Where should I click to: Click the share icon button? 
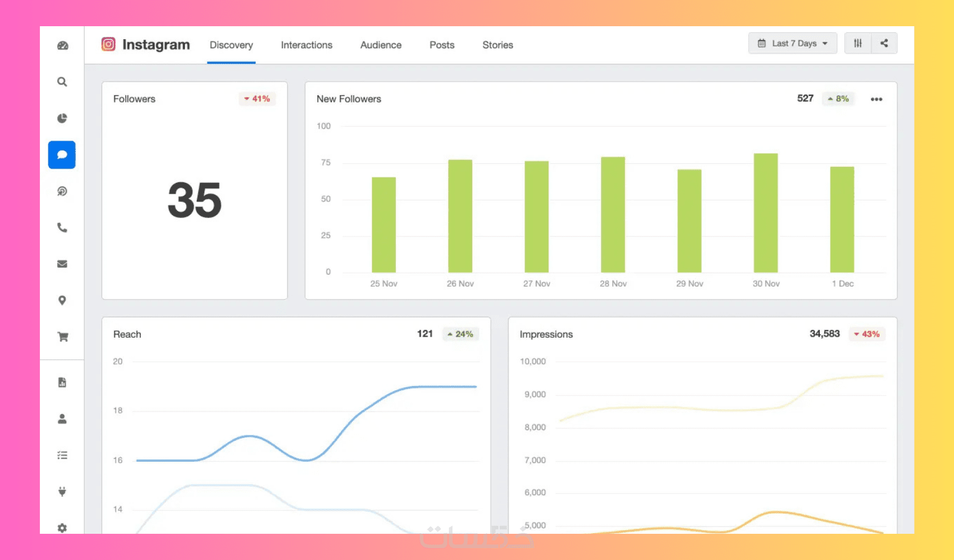pos(884,43)
